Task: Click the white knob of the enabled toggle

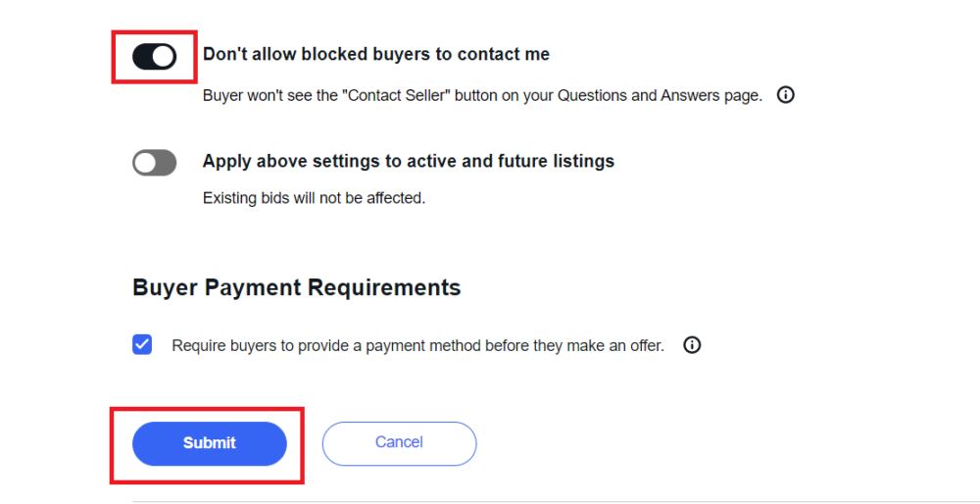Action: click(164, 57)
